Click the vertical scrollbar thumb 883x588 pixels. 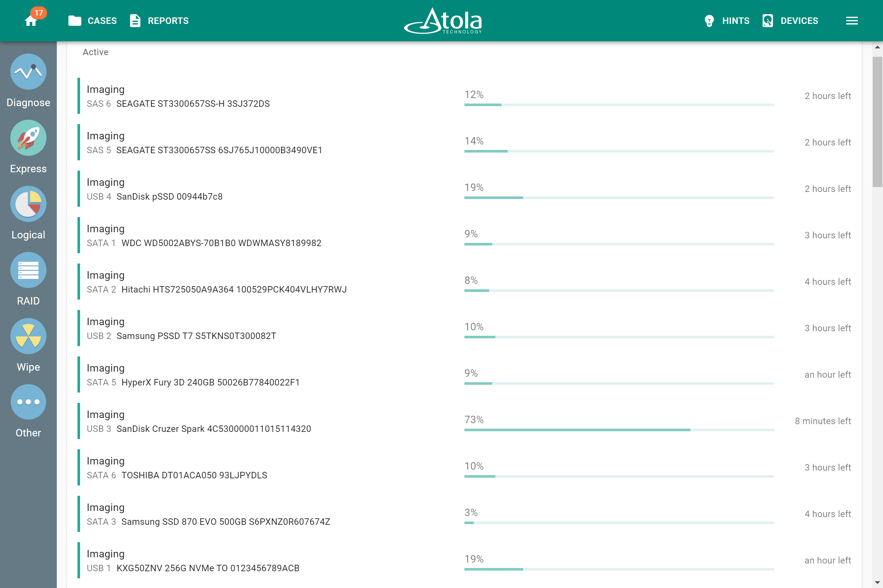point(878,122)
